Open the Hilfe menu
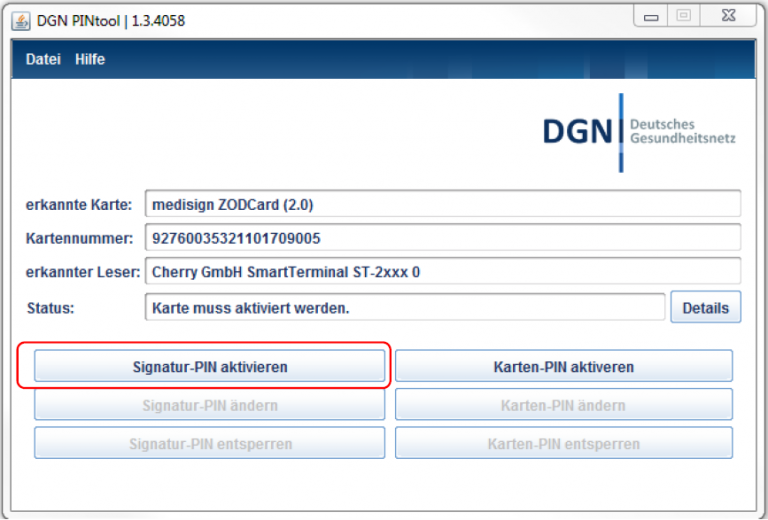The height and width of the screenshot is (520, 768). 90,59
